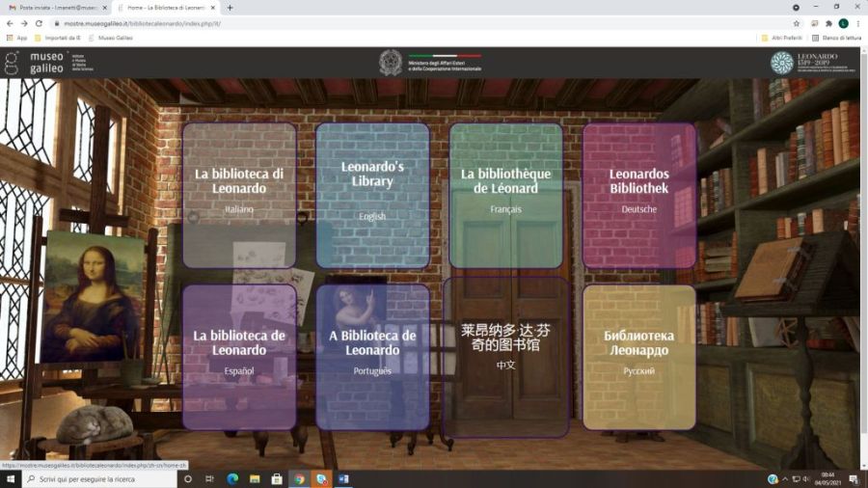
Task: Click the Italian Republic emblem icon
Action: click(x=390, y=63)
